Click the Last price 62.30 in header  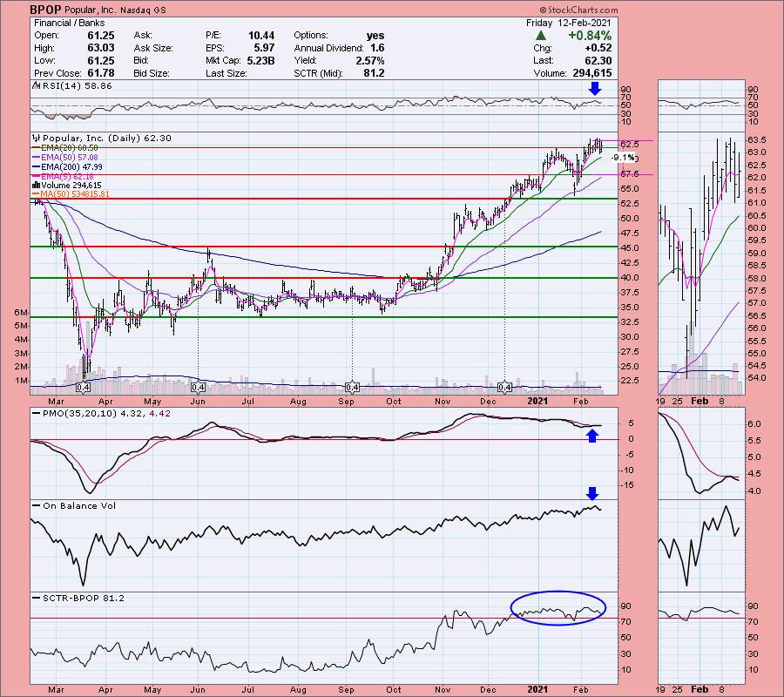click(598, 60)
